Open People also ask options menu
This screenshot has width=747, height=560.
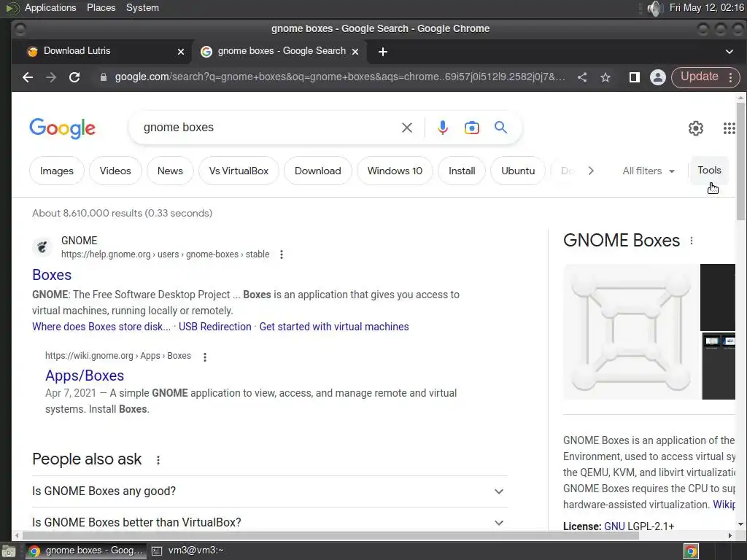point(158,459)
